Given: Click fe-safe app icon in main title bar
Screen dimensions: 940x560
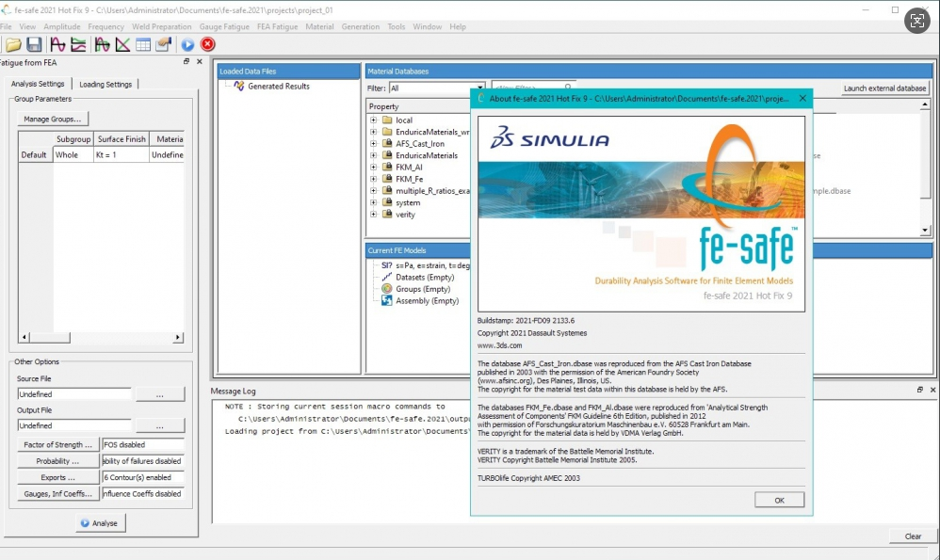Looking at the screenshot, I should coord(6,9).
